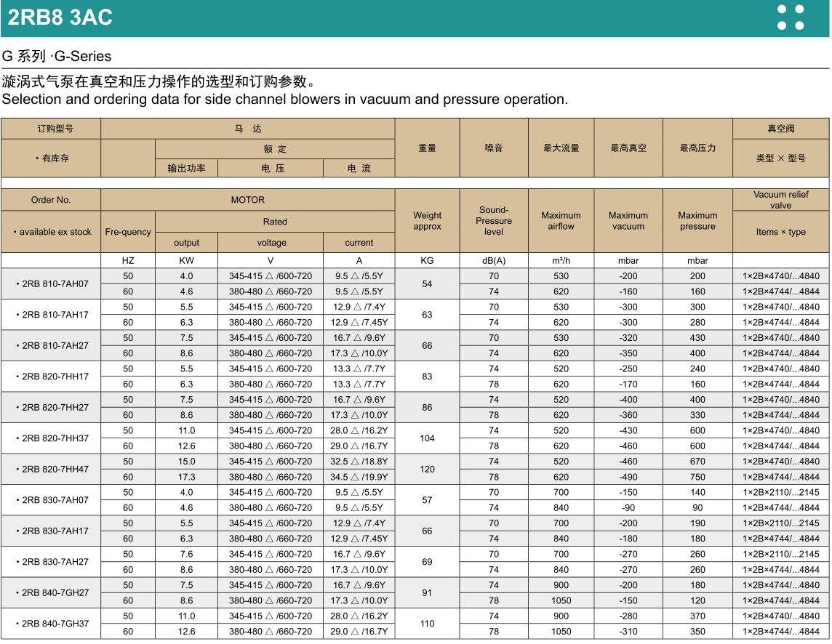The image size is (832, 644).
Task: Click order number 2RB 820-7HH47
Action: tap(52, 470)
